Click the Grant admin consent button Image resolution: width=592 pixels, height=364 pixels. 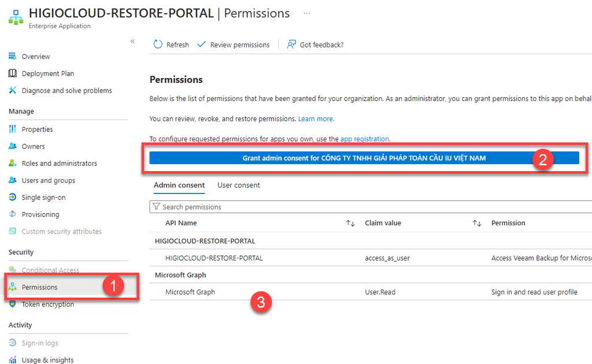click(364, 158)
